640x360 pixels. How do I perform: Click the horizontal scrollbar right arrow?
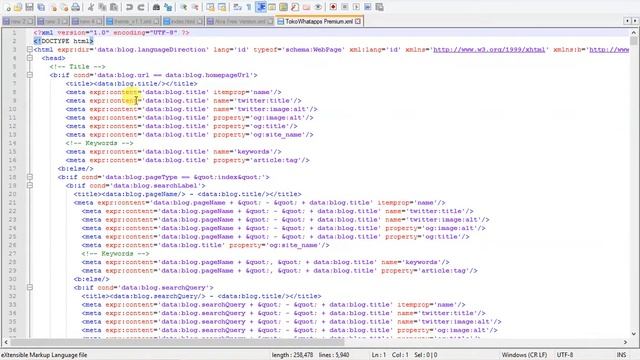point(625,342)
